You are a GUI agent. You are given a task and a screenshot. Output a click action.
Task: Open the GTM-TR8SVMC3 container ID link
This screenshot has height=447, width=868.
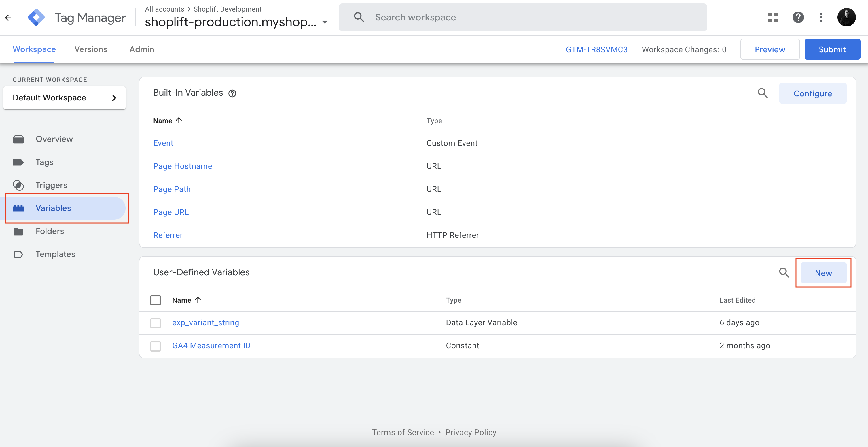[x=596, y=49]
